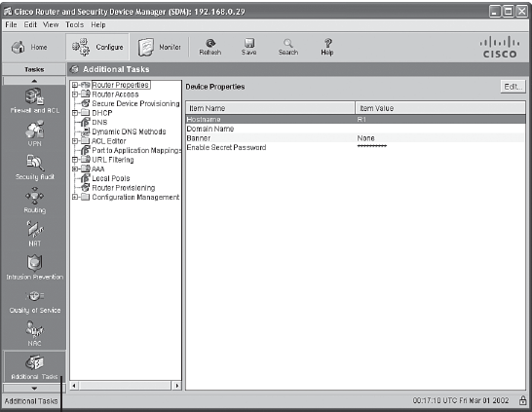The width and height of the screenshot is (532, 412).
Task: Select Port to Application Mappings node
Action: click(136, 150)
